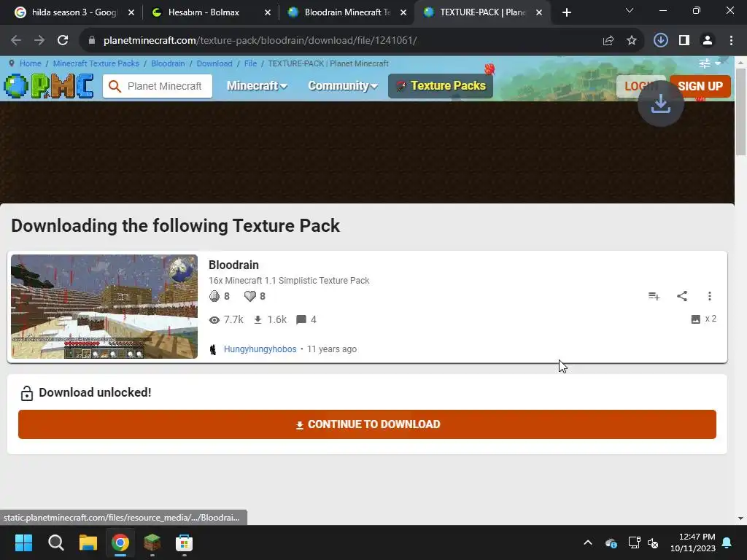747x560 pixels.
Task: Click the search magnifier icon in the site search box
Action: tap(115, 86)
